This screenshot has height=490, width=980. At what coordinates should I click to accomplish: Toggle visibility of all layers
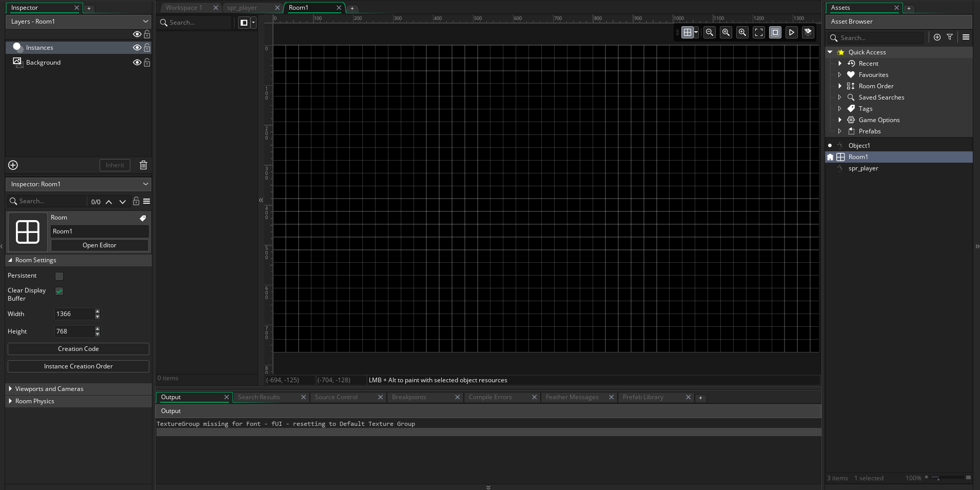click(x=137, y=34)
